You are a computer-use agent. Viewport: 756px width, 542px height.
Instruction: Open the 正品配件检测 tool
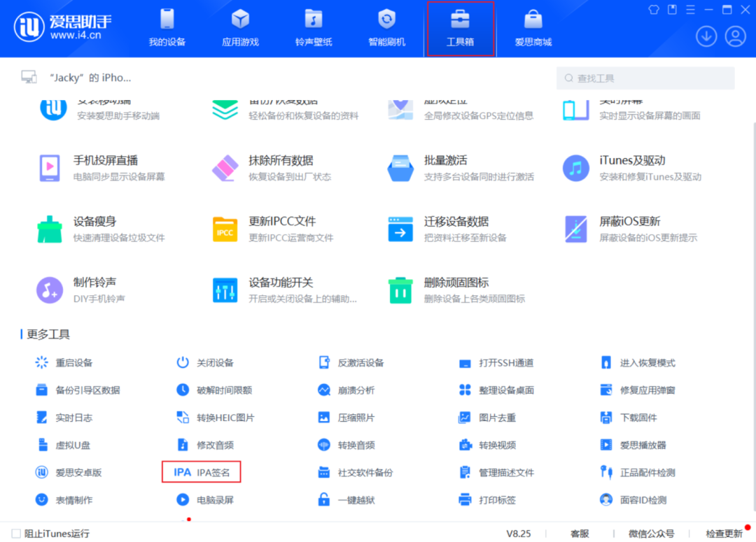click(638, 472)
